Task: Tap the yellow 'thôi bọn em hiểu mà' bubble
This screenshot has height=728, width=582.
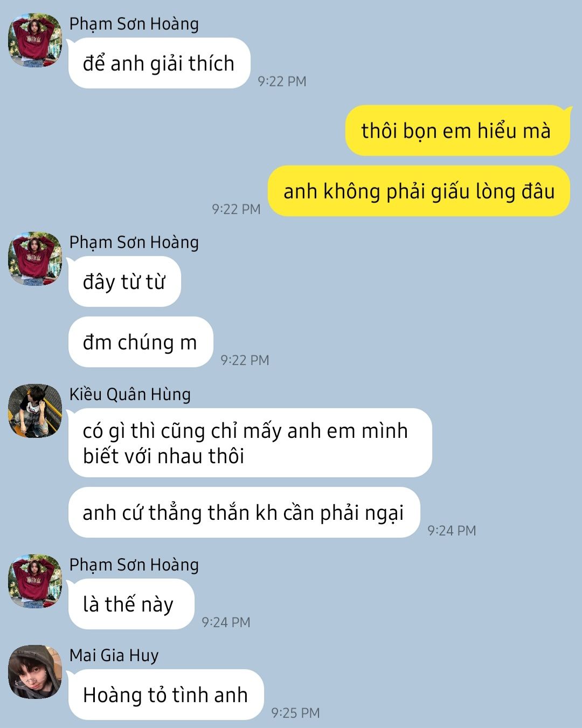Action: (458, 131)
